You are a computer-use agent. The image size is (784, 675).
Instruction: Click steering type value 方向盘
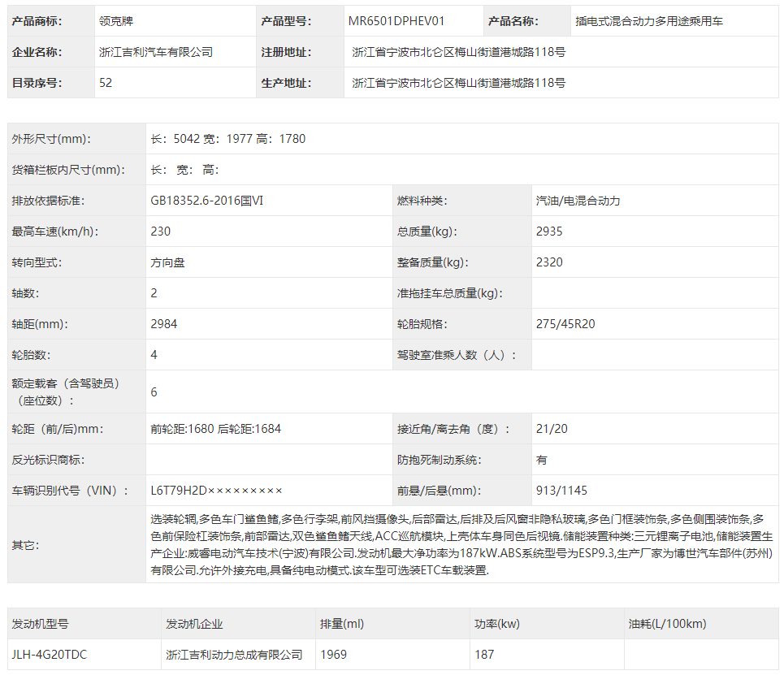click(167, 262)
